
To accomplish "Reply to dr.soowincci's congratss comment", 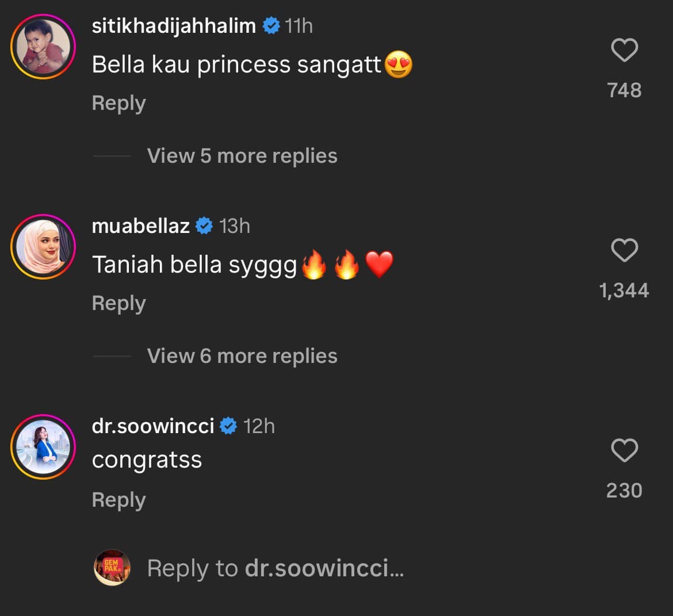I will click(x=119, y=500).
